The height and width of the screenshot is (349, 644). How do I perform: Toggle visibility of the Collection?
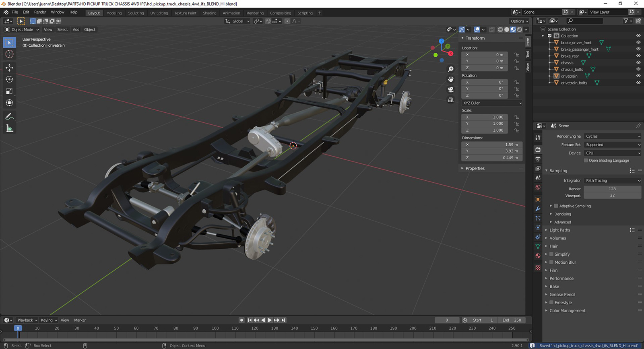click(638, 36)
